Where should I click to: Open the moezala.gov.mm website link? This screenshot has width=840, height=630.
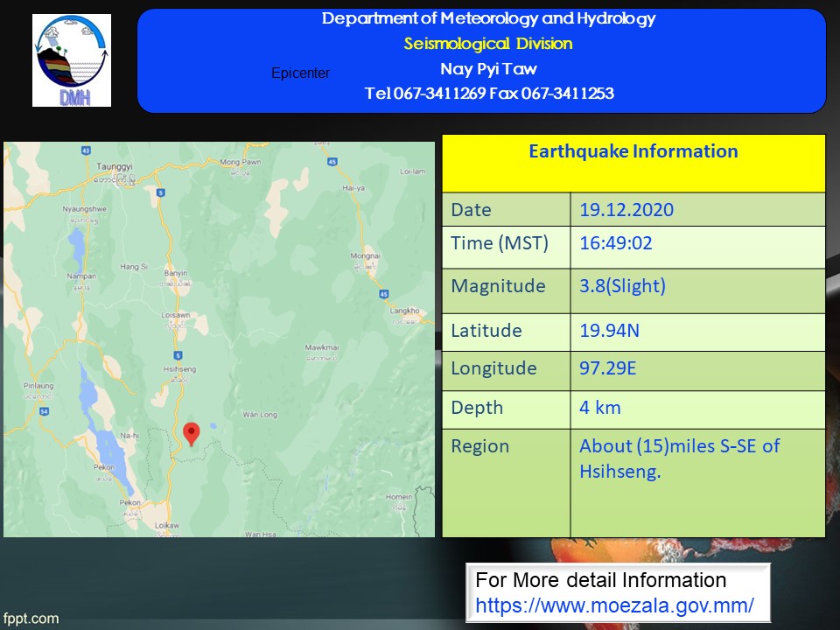[x=614, y=605]
